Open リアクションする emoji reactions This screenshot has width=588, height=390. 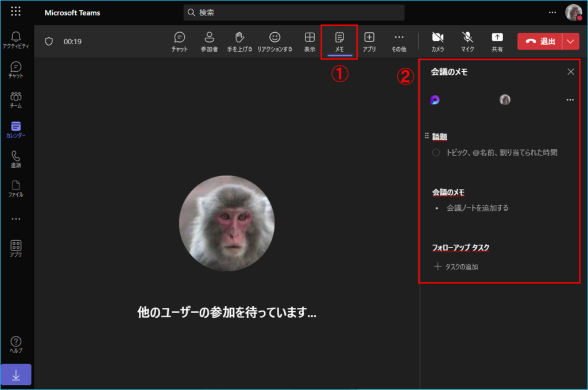point(274,41)
